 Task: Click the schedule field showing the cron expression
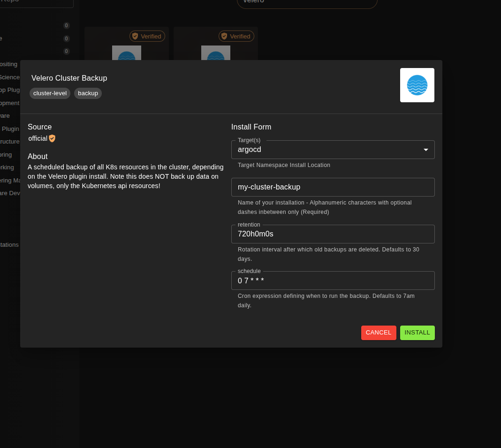tap(333, 280)
